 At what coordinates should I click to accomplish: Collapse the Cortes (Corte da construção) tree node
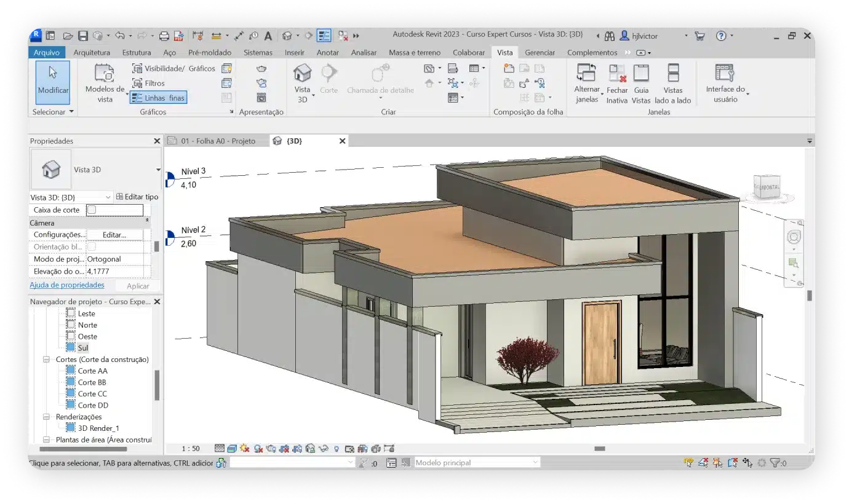tap(47, 359)
